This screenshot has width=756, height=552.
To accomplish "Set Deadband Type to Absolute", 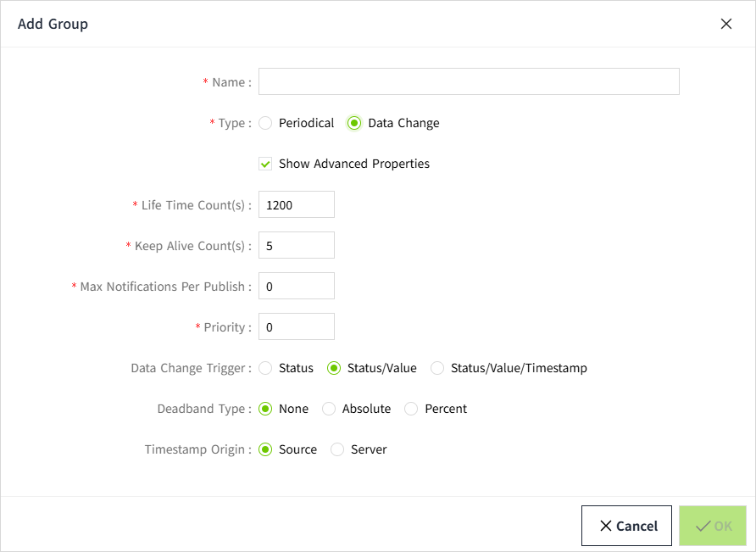I will [329, 409].
